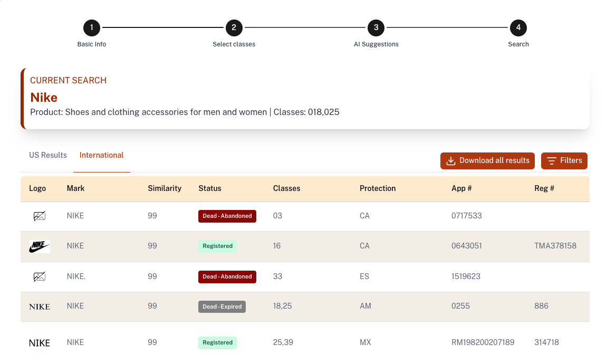
Task: Click registration number 886
Action: pyautogui.click(x=541, y=306)
